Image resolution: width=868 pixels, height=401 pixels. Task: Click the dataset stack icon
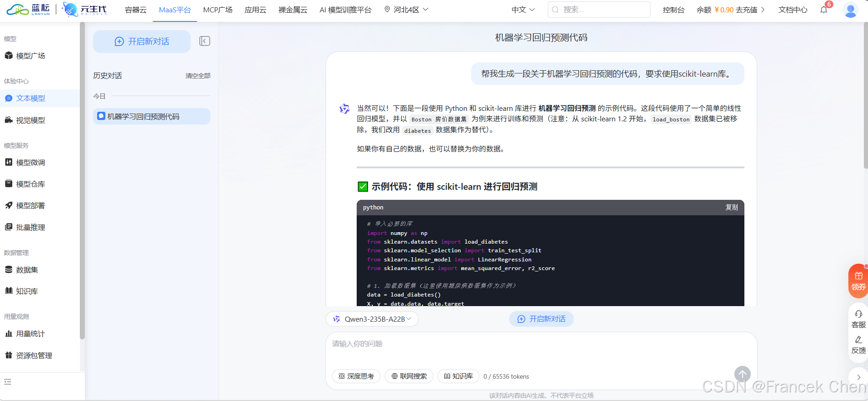pyautogui.click(x=9, y=270)
